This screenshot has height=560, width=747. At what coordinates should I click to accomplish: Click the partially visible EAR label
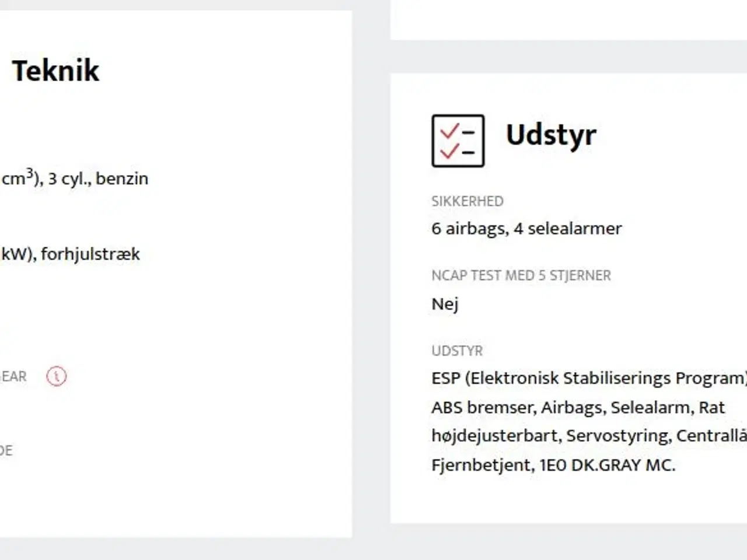[x=13, y=376]
